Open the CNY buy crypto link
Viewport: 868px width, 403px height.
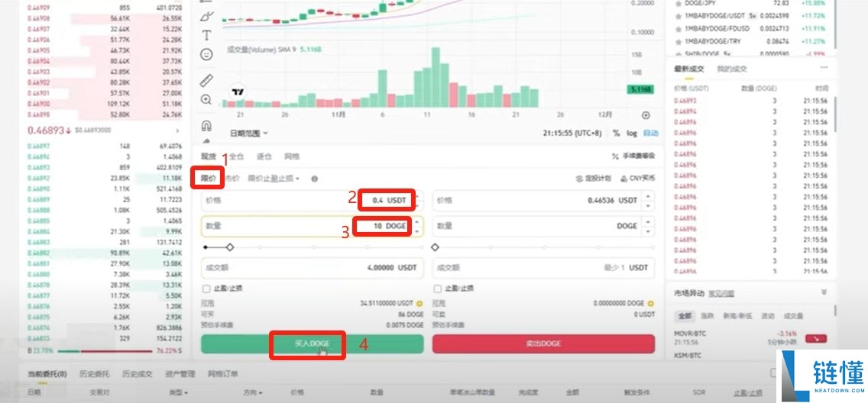pos(638,179)
